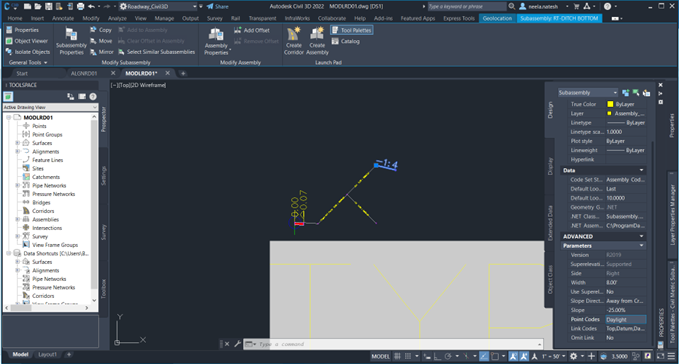Click the yellow True Color swatch

[610, 104]
